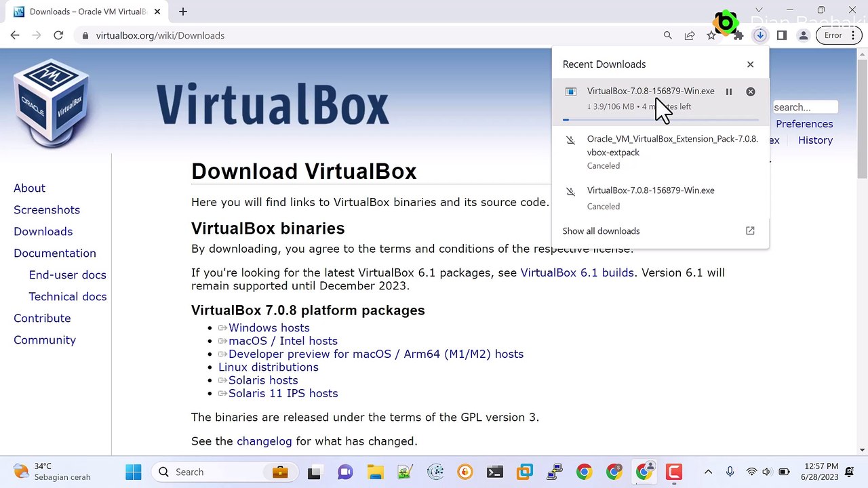868x488 pixels.
Task: Click the Chrome downloads toolbar icon
Action: 760,35
